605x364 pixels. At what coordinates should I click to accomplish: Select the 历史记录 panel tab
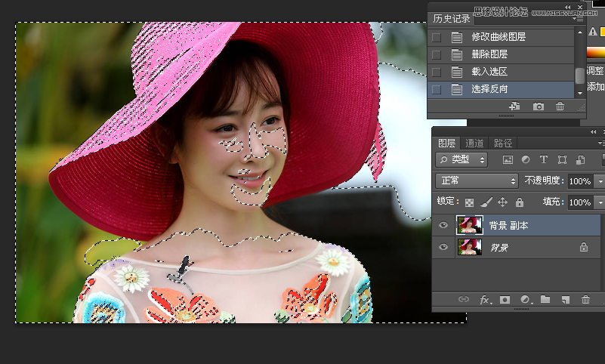[x=452, y=19]
